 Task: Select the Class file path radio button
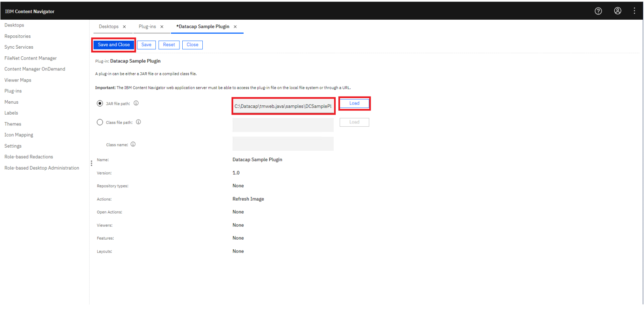tap(100, 122)
